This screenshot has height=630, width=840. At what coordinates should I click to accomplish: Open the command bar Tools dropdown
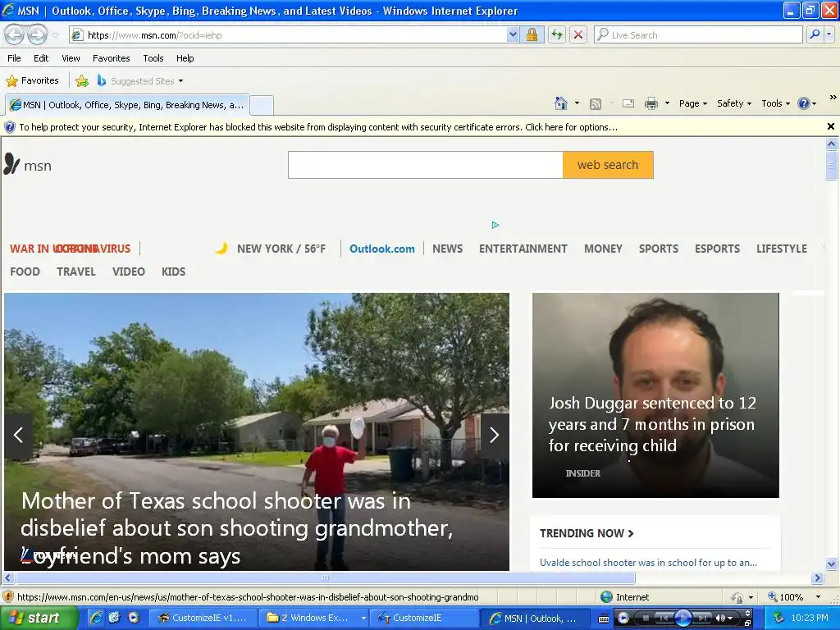(776, 103)
